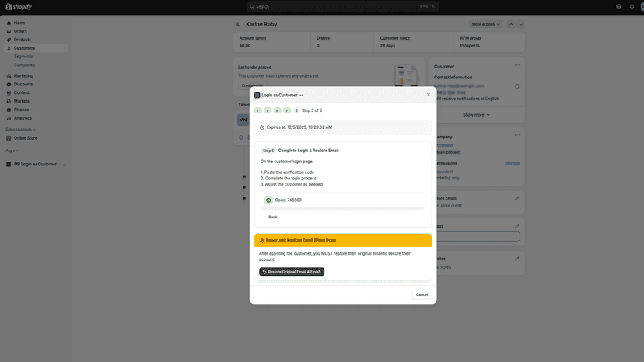Open the Companies sub-item
The width and height of the screenshot is (644, 362).
[24, 64]
